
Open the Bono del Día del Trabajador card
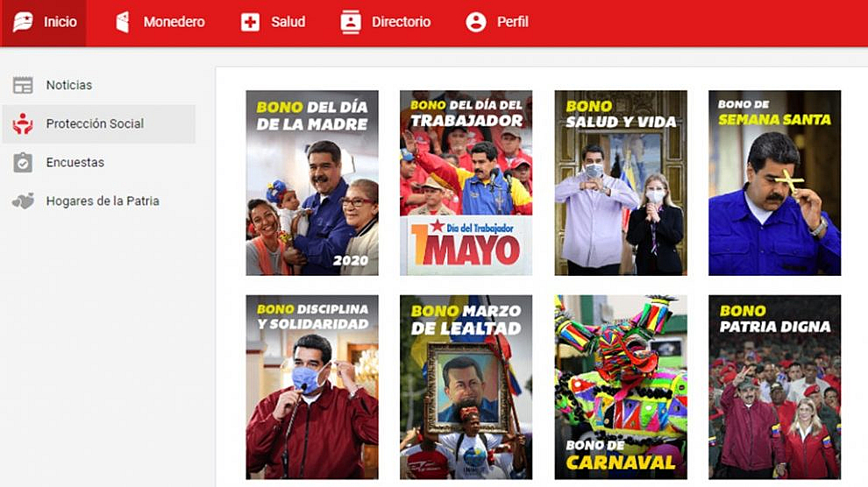(x=466, y=183)
